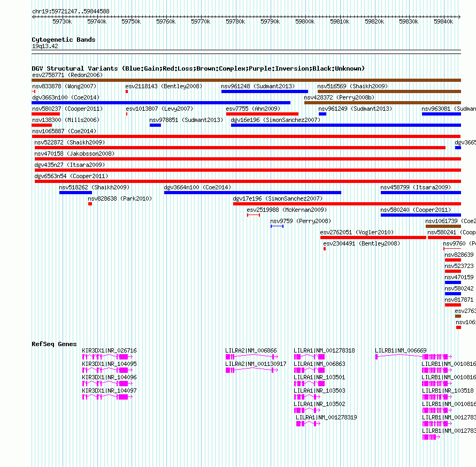Click the esv2758771 (Redon2006) variant label

(x=67, y=75)
